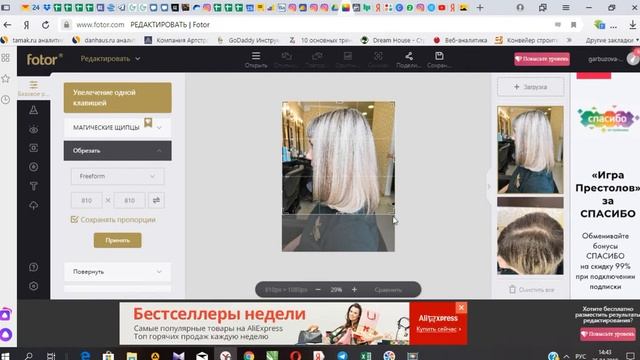Screen dimensions: 640x360
Task: Click Увеличение одной клавишей button
Action: click(x=118, y=98)
